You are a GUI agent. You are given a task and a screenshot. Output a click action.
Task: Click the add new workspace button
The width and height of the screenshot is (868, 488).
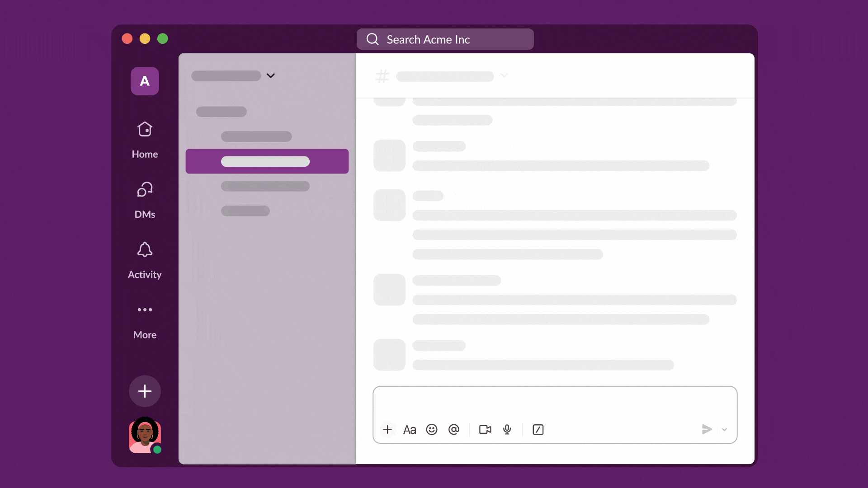tap(144, 391)
